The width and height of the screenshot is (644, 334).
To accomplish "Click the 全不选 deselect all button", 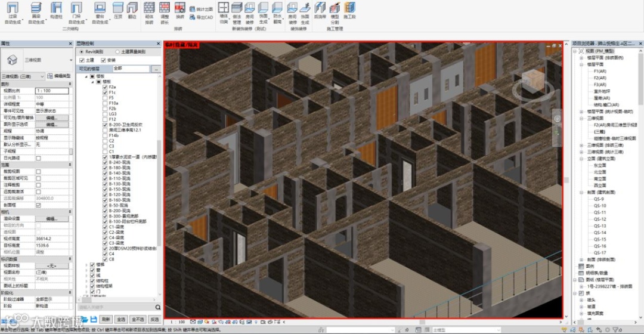I will click(138, 319).
